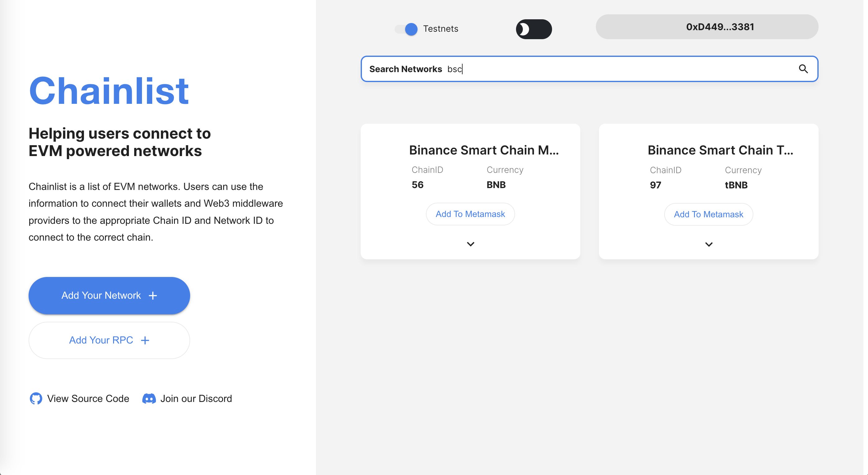
Task: Click the GitHub icon
Action: click(36, 399)
